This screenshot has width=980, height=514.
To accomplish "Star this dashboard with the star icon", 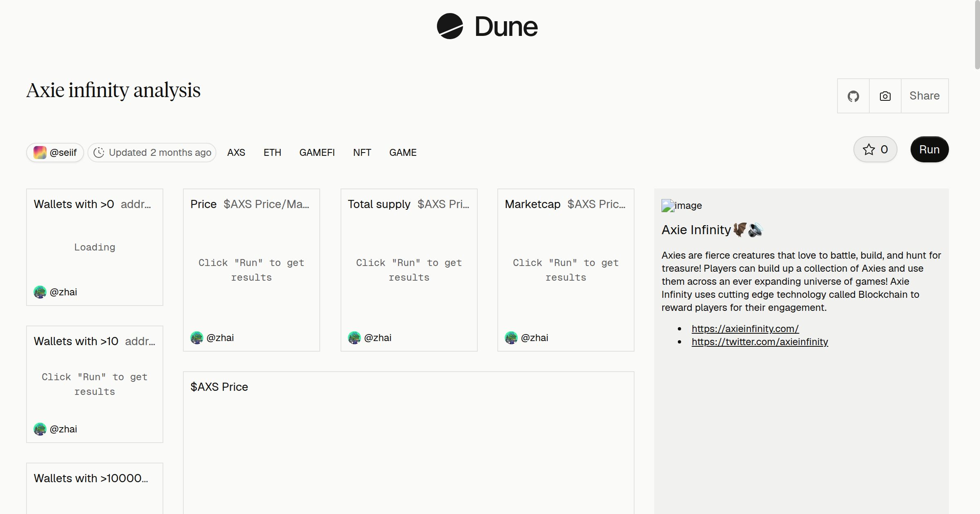I will (x=869, y=149).
